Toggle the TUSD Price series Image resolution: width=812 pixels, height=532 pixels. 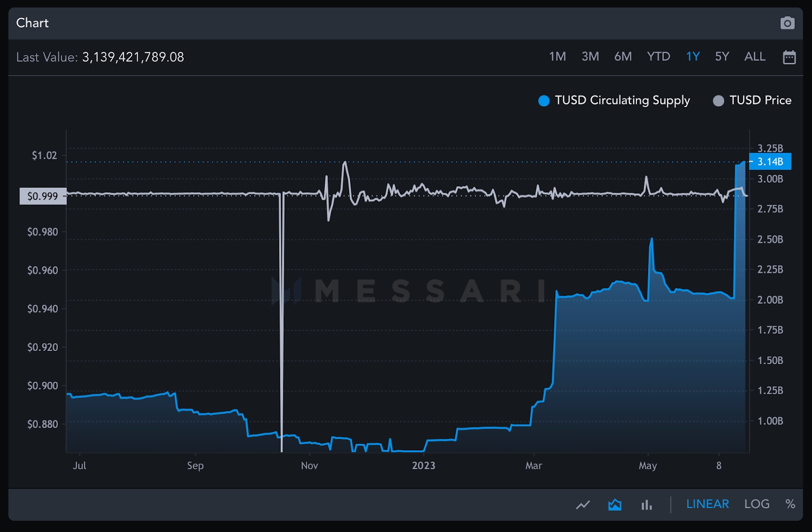tap(752, 100)
